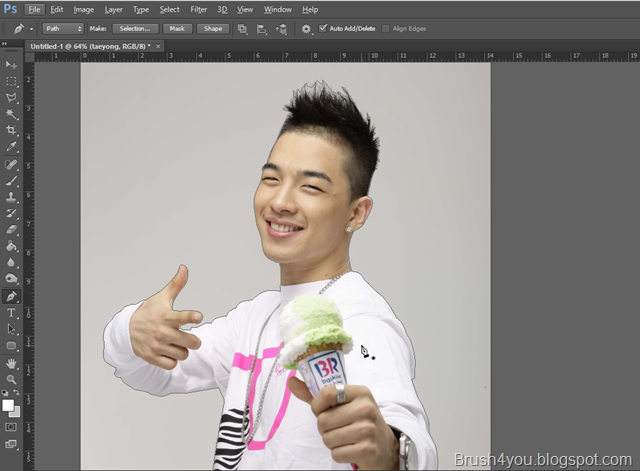640x471 pixels.
Task: Activate the Horizontal Type tool
Action: (11, 313)
